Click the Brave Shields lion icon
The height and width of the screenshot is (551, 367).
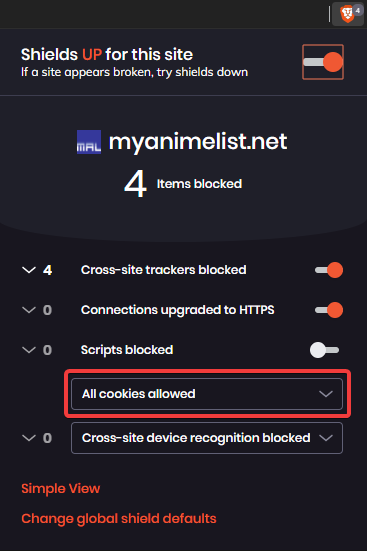pyautogui.click(x=347, y=14)
